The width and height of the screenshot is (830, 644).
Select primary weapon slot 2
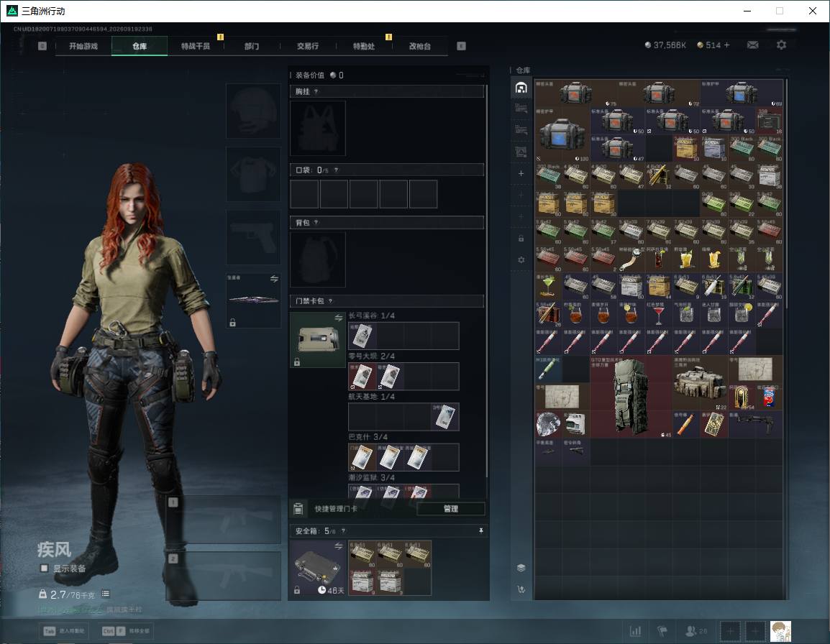point(224,576)
